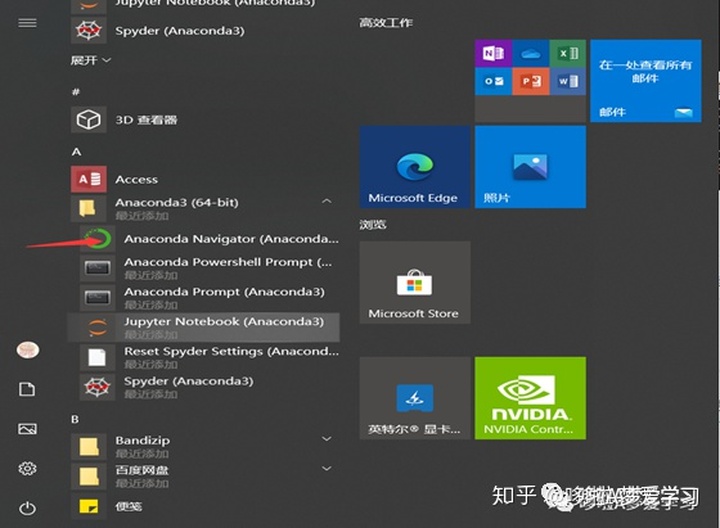Click the Jupyter Notebook orange icon

[x=97, y=327]
